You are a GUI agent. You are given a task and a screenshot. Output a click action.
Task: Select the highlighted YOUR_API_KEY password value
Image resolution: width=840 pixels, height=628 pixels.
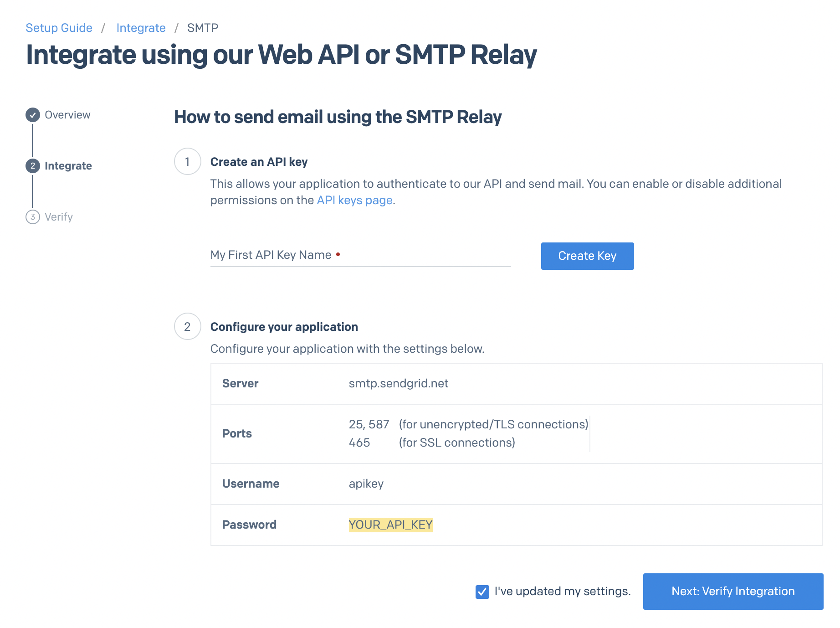point(390,525)
